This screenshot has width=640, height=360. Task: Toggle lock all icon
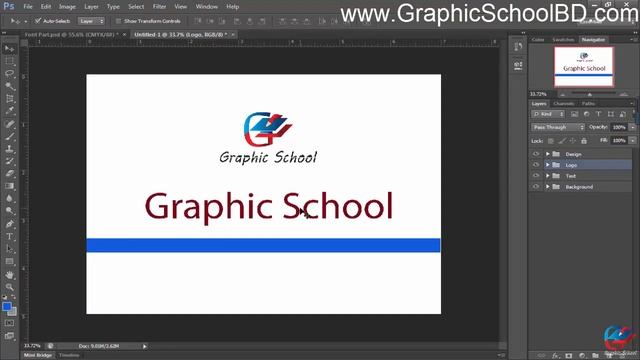pyautogui.click(x=584, y=141)
